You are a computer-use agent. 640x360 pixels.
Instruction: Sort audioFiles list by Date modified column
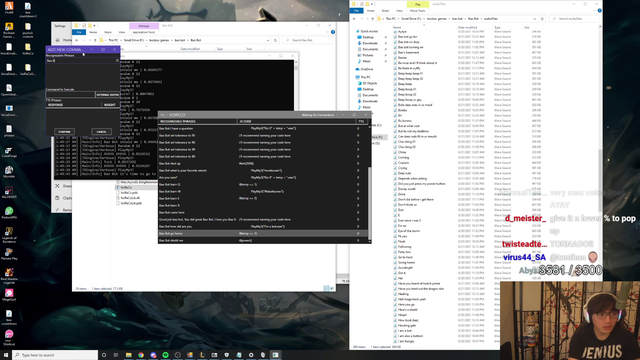475,27
